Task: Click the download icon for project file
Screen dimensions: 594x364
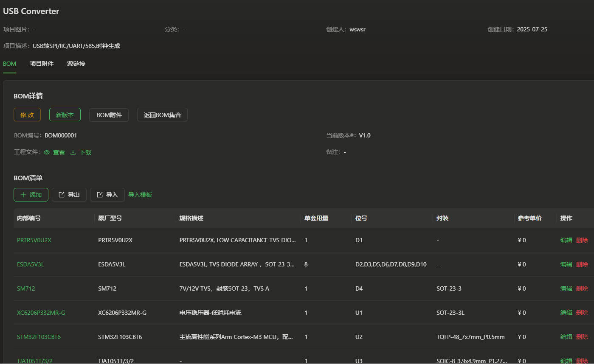Action: tap(73, 152)
